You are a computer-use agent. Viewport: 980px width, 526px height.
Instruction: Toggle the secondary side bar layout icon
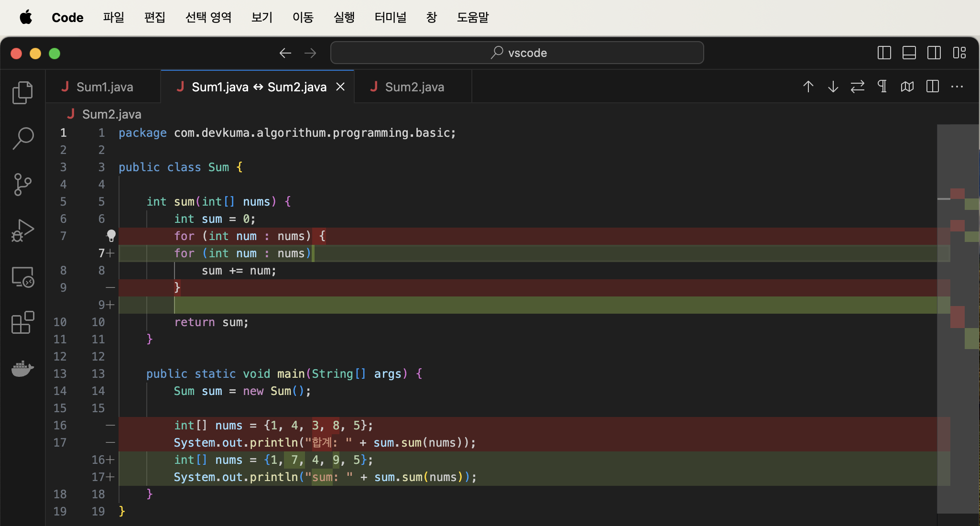(x=934, y=53)
